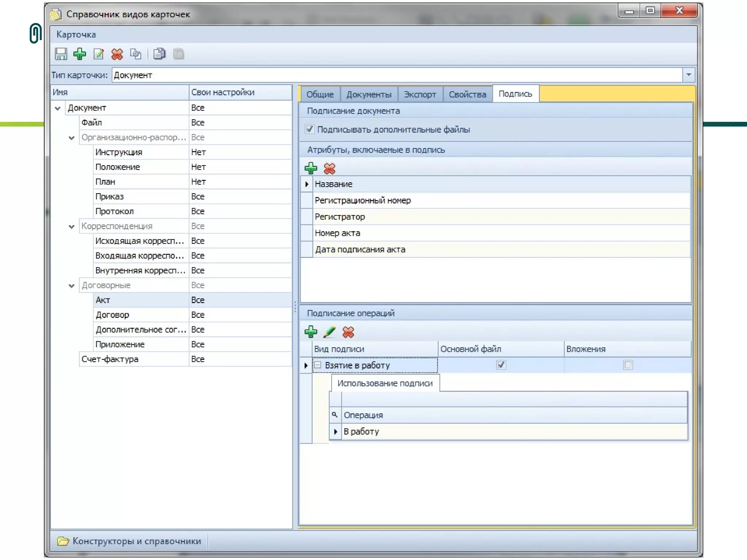Viewport: 747px width, 560px height.
Task: Enable 'Вложения' checkbox for Взятие в работу
Action: tap(628, 365)
